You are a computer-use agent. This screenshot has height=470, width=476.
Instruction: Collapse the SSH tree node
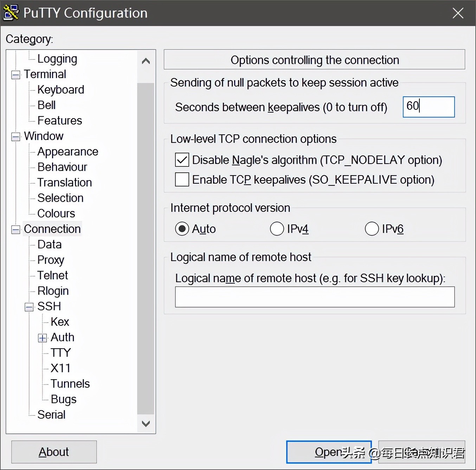point(29,307)
